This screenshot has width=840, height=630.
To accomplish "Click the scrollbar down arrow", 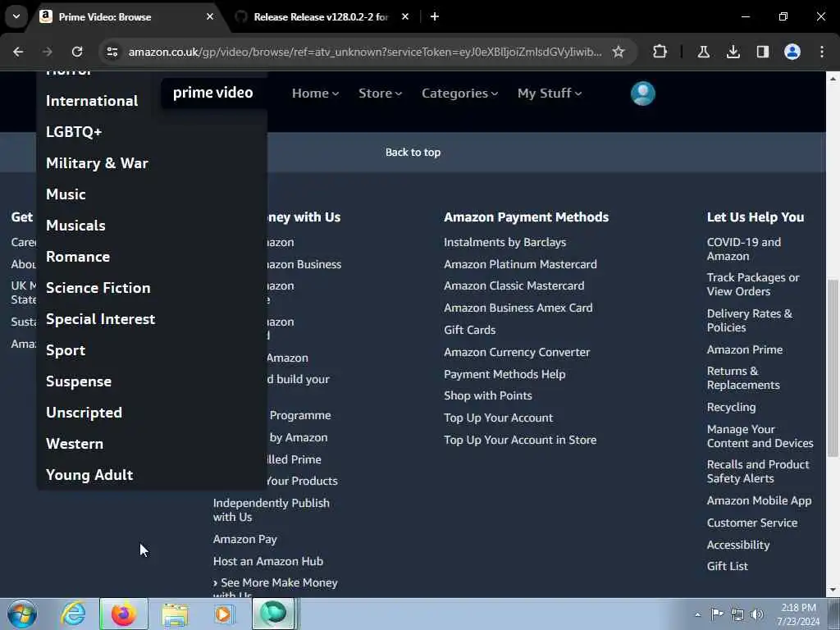I will coord(833,591).
